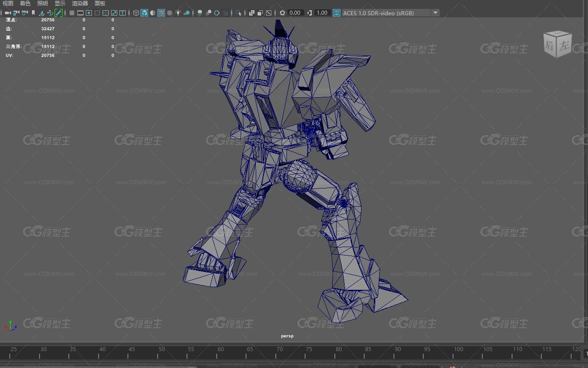Click the persp camera name label
This screenshot has width=588, height=368.
tap(287, 336)
